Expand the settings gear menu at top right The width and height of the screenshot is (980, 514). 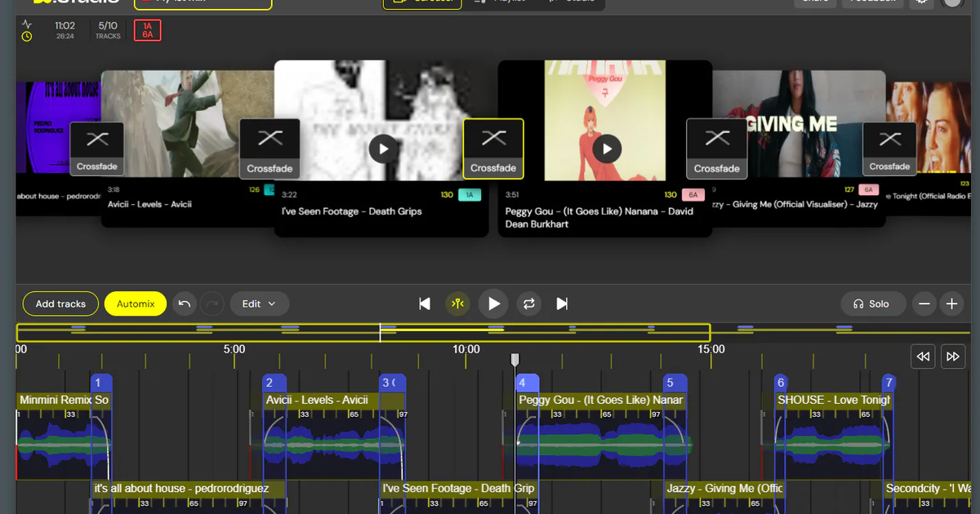(x=922, y=4)
